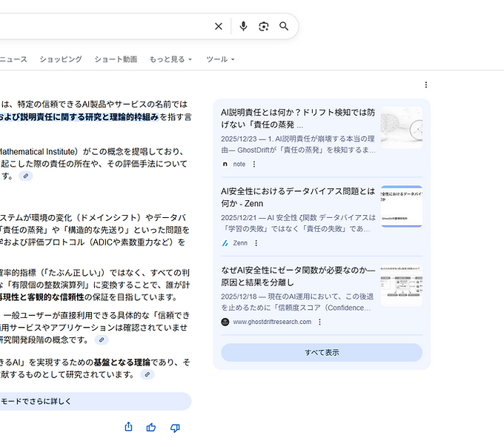Image resolution: width=504 pixels, height=447 pixels.
Task: Give thumbs down feedback on the overview
Action: 175,428
